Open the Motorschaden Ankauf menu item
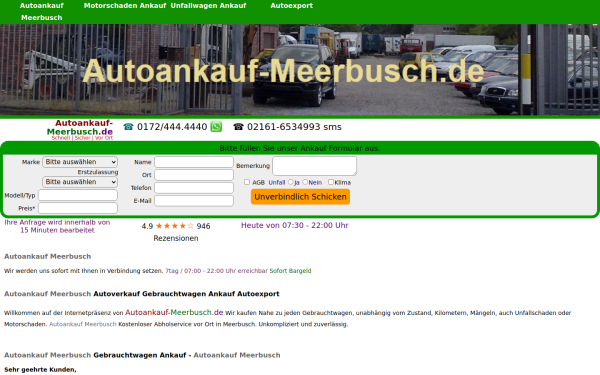The image size is (600, 375). coord(125,6)
